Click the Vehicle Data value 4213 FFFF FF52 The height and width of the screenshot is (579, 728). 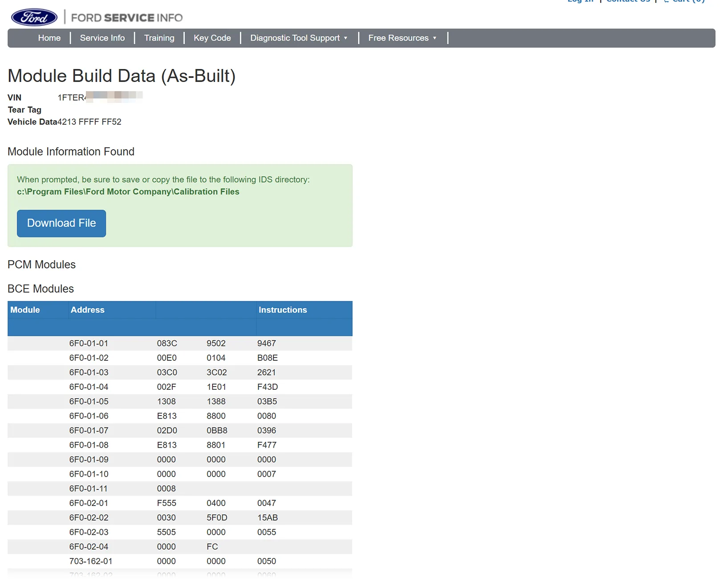click(x=89, y=122)
